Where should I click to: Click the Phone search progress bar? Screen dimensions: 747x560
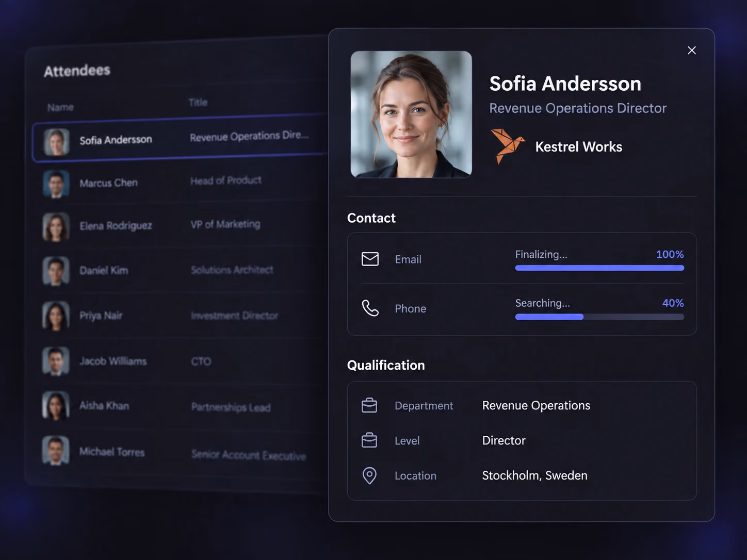coord(599,317)
